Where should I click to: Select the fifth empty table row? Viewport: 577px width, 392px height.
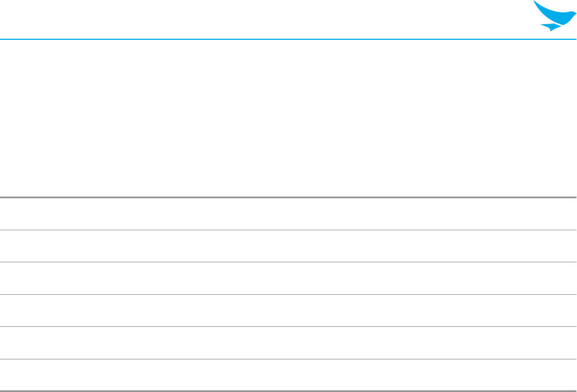tap(288, 343)
